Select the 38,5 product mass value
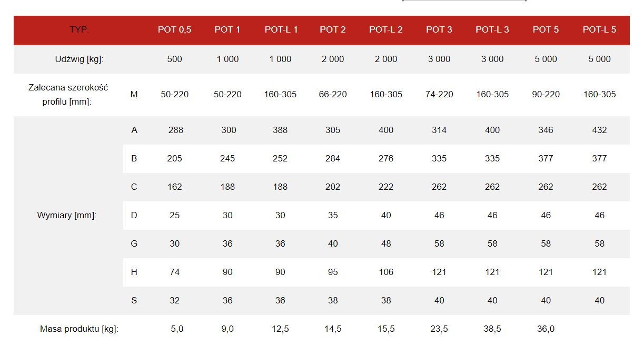644x346 pixels. coord(492,329)
